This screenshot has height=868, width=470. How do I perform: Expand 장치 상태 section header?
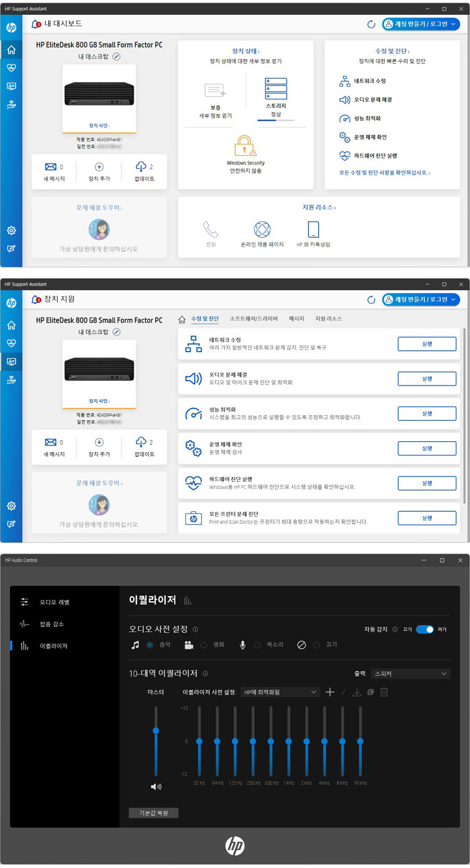(x=246, y=51)
